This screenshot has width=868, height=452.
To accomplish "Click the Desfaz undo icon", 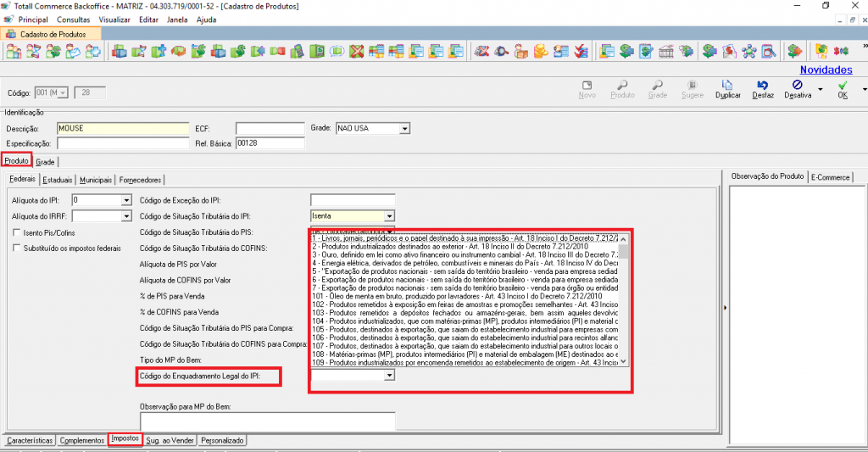I will coord(763,86).
